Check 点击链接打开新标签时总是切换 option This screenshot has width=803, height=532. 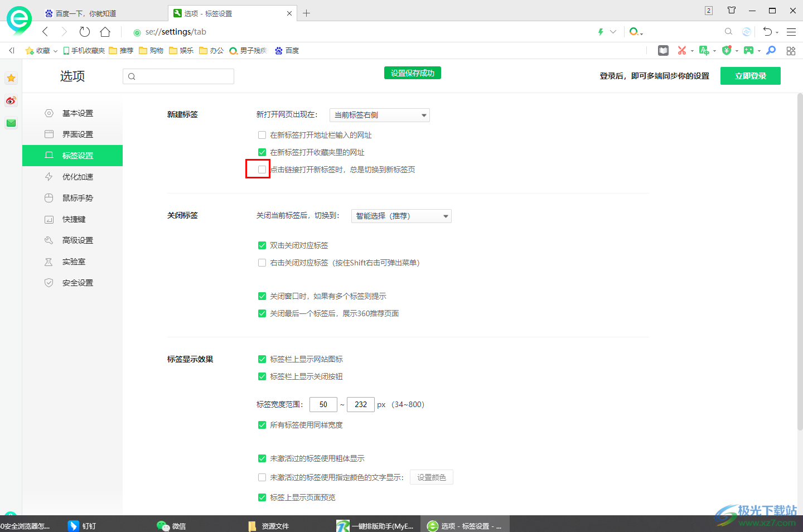click(x=262, y=170)
